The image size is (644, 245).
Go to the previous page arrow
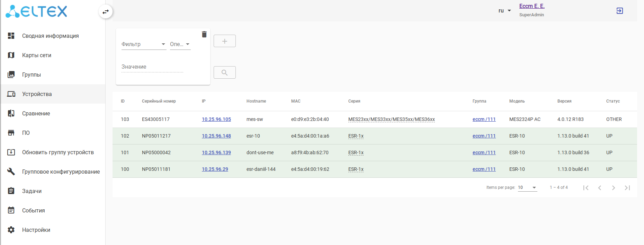click(599, 188)
